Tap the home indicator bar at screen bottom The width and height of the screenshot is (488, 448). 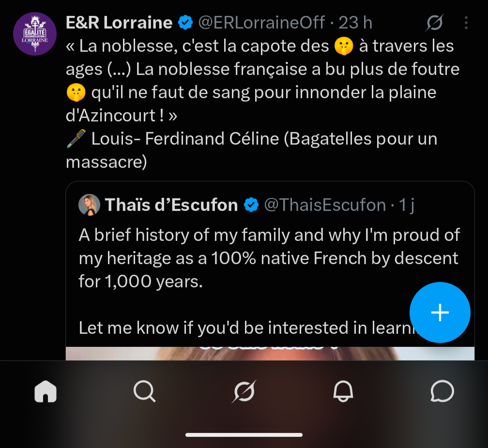click(244, 435)
